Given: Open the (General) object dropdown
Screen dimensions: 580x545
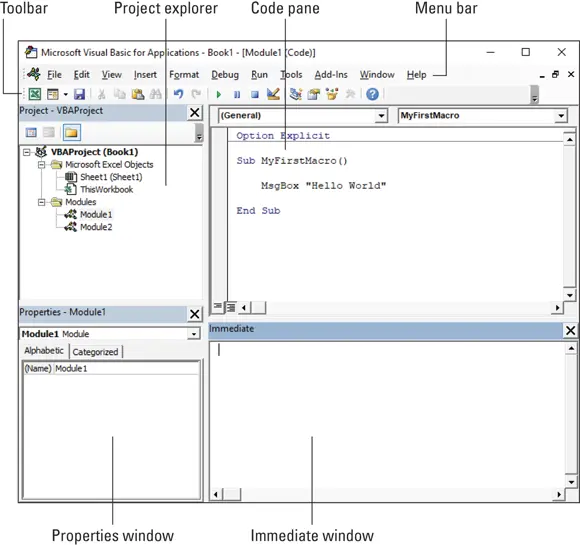Looking at the screenshot, I should [x=381, y=116].
